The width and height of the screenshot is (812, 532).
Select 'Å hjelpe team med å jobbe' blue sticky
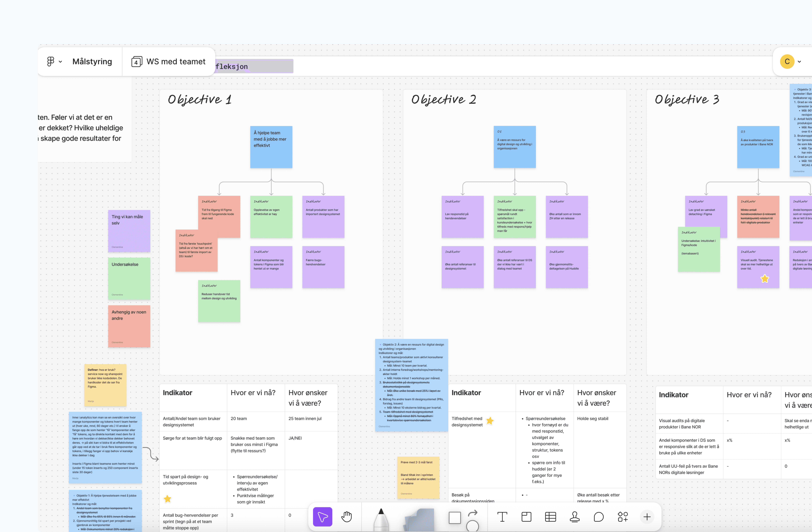pyautogui.click(x=271, y=147)
